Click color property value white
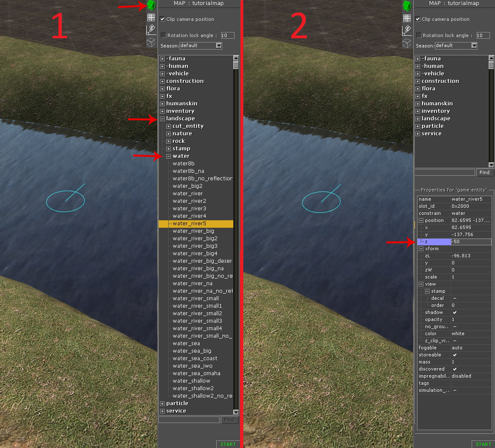 (458, 334)
